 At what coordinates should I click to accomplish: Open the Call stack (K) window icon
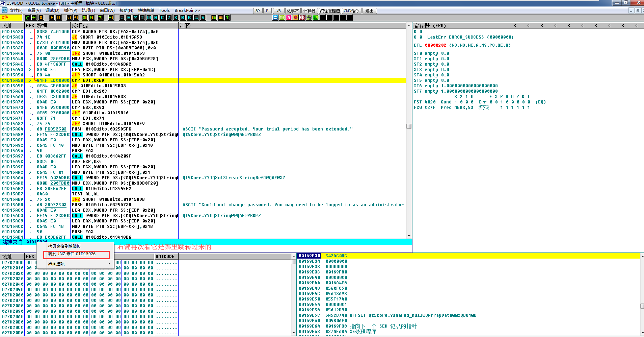(x=176, y=18)
